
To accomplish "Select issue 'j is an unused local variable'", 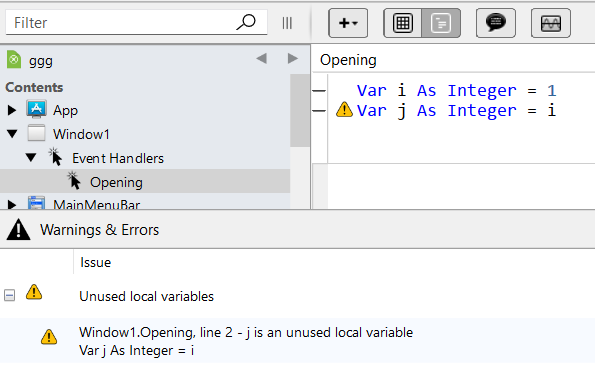I will (x=246, y=332).
